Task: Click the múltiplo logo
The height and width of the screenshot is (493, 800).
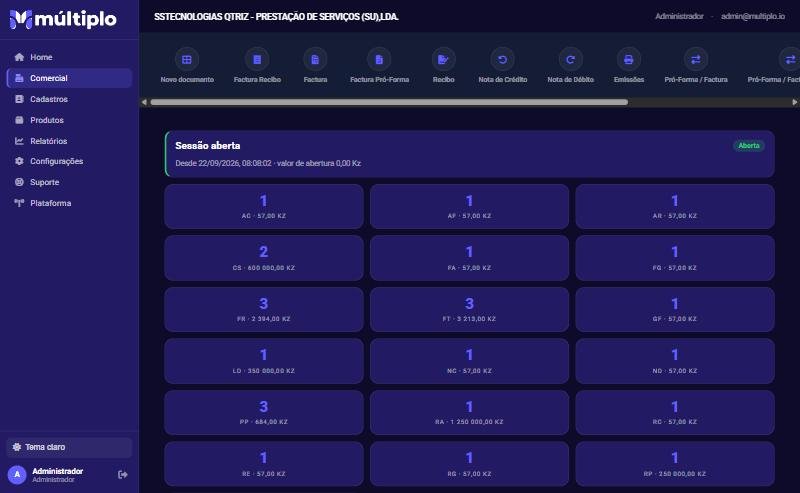Action: pos(63,19)
